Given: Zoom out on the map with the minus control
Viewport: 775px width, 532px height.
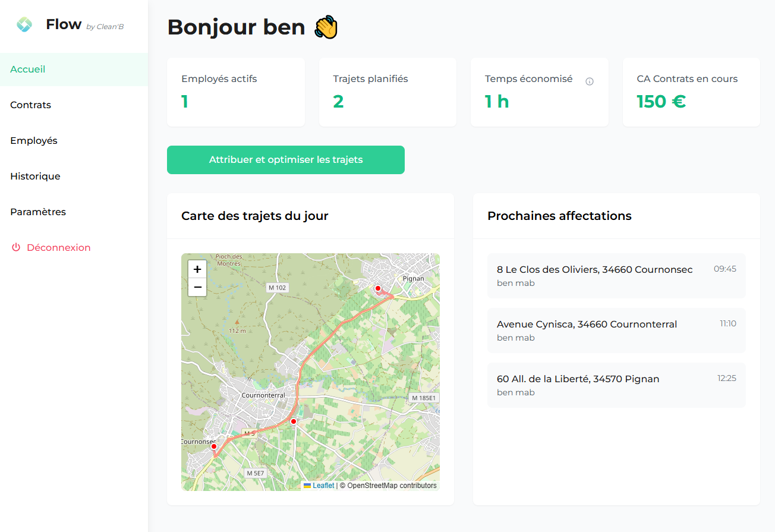Looking at the screenshot, I should point(197,287).
